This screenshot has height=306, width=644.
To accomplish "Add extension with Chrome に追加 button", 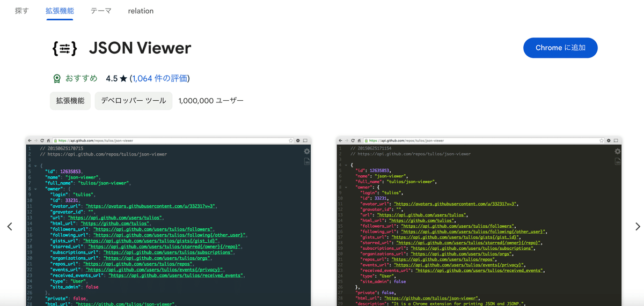I will pos(560,48).
